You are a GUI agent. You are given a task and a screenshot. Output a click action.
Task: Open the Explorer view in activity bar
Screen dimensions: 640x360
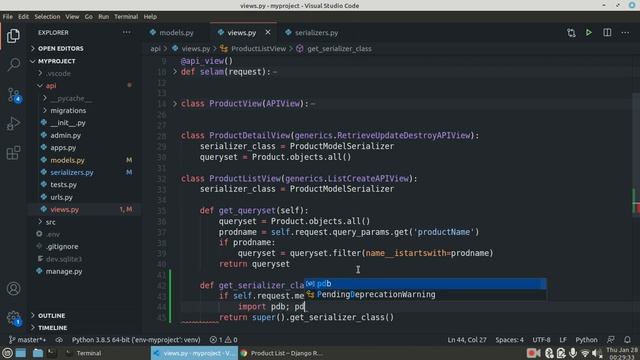[13, 36]
